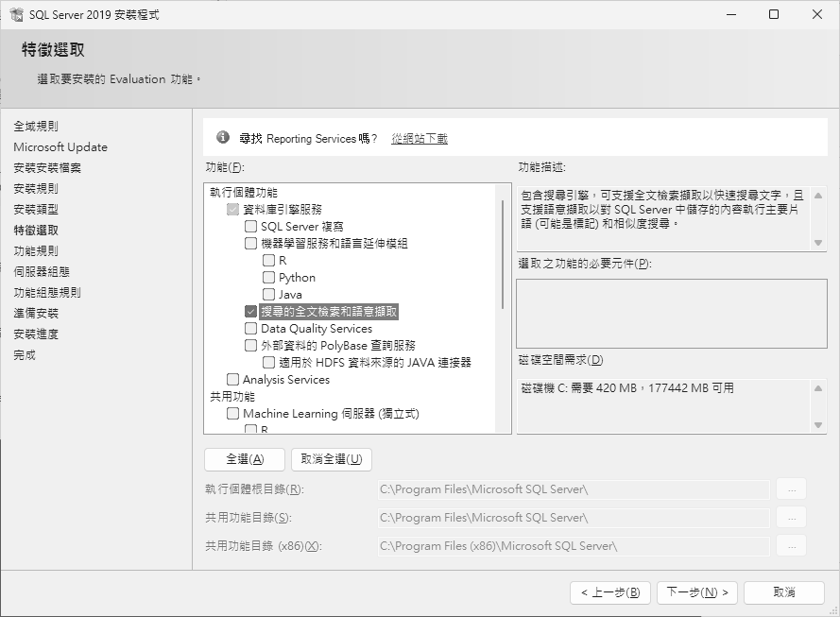Browse for 執行個體根目錄 with ellipsis button
The width and height of the screenshot is (840, 617).
click(792, 489)
